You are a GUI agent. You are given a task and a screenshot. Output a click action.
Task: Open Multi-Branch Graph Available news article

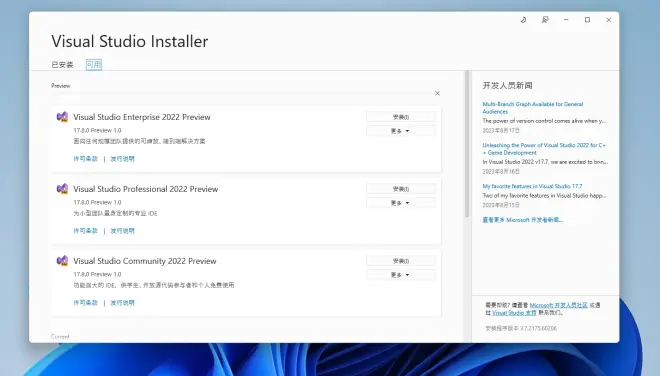tap(532, 108)
